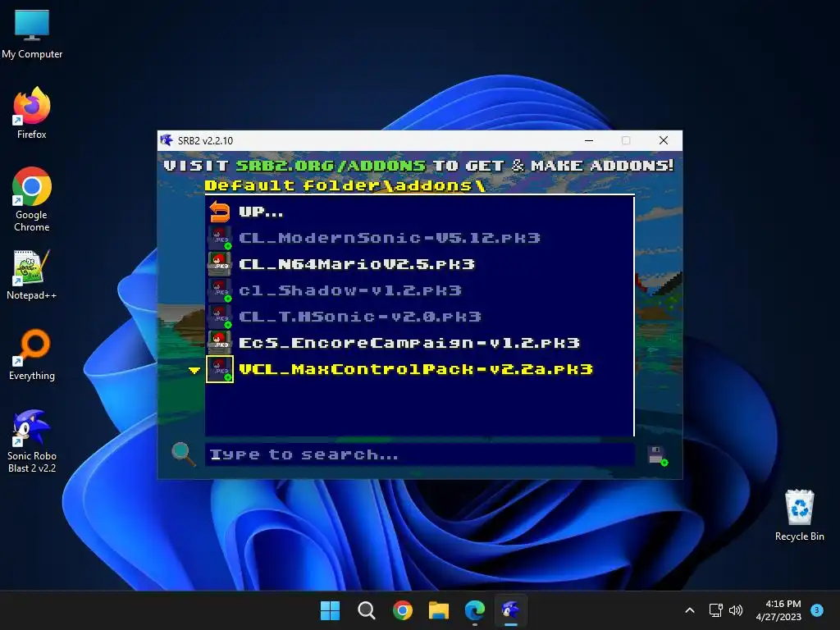Select CL_ModernSonic-V5.12.pk3 filename
840x630 pixels.
pyautogui.click(x=390, y=238)
